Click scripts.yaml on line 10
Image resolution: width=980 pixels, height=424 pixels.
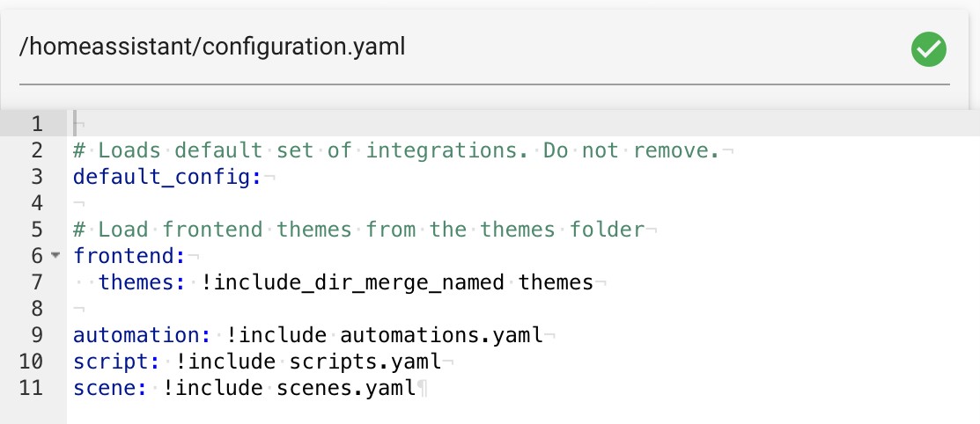point(365,362)
